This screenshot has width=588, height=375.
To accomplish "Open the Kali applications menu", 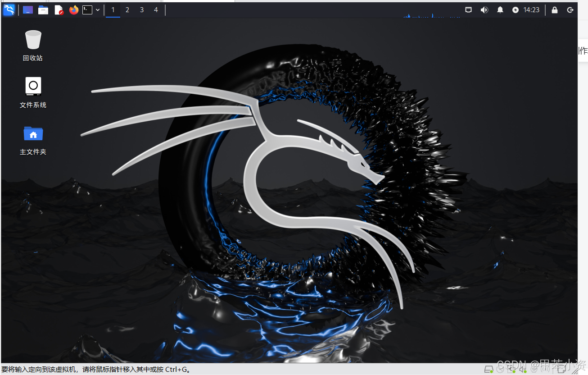I will [9, 10].
